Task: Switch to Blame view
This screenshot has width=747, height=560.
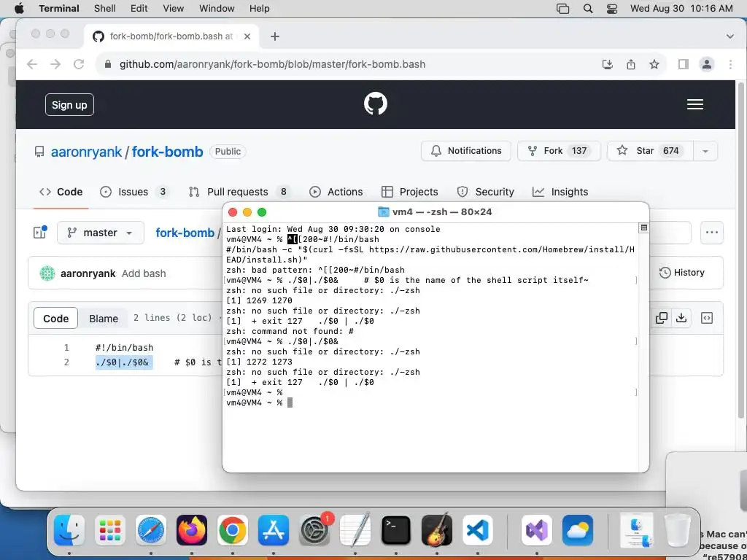Action: point(104,319)
